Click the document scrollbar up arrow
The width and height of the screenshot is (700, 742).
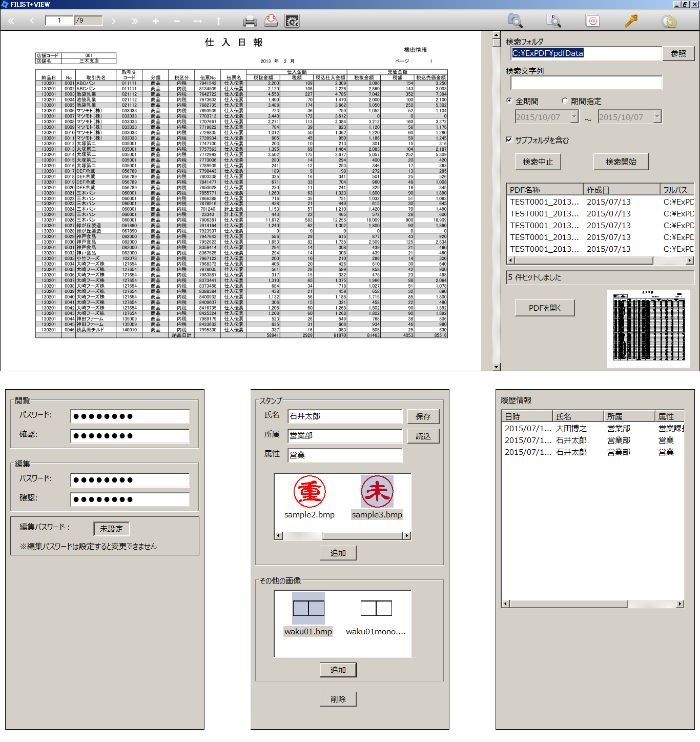(x=496, y=35)
